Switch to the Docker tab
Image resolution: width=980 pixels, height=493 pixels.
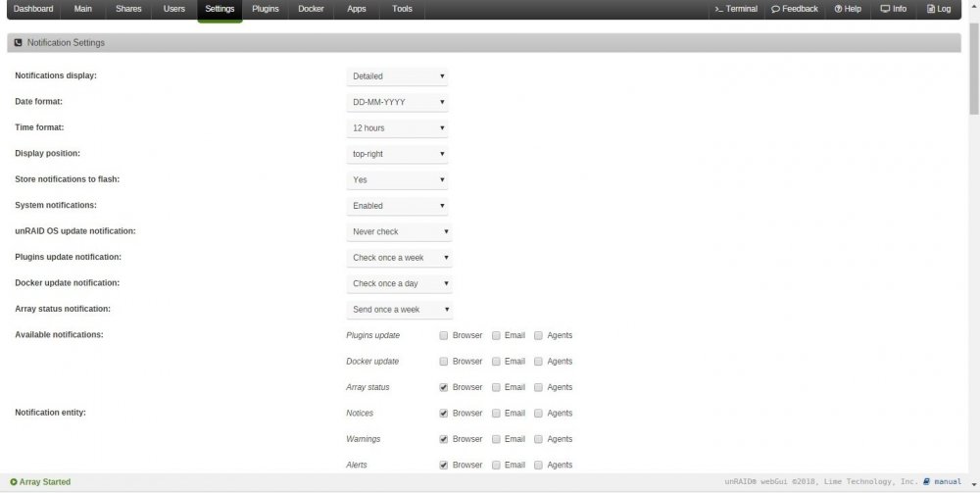(311, 9)
